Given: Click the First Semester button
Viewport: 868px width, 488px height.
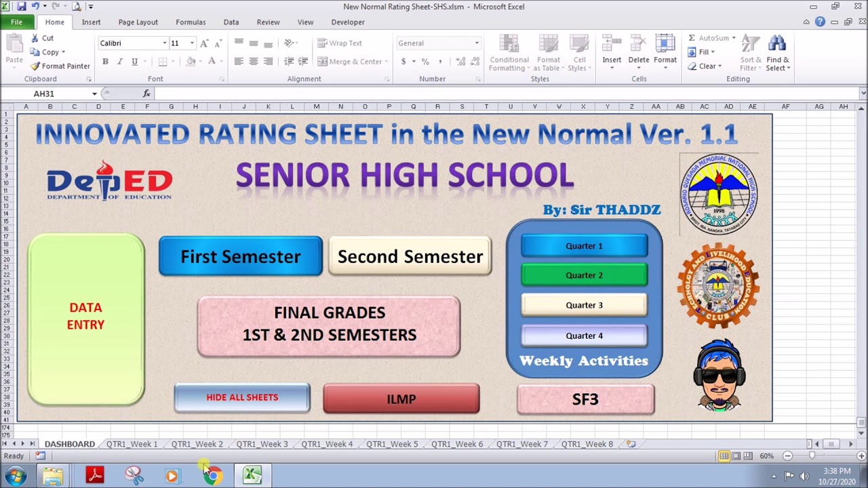Looking at the screenshot, I should tap(241, 256).
